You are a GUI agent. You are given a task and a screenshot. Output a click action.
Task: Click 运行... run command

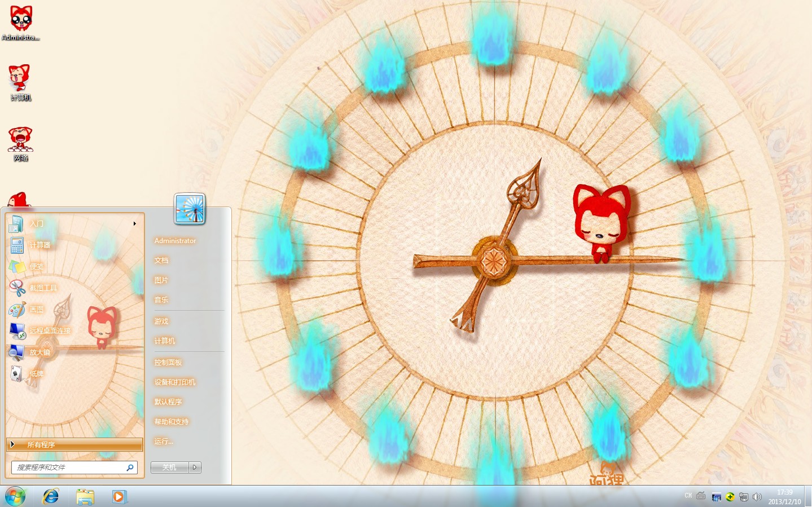(x=164, y=442)
